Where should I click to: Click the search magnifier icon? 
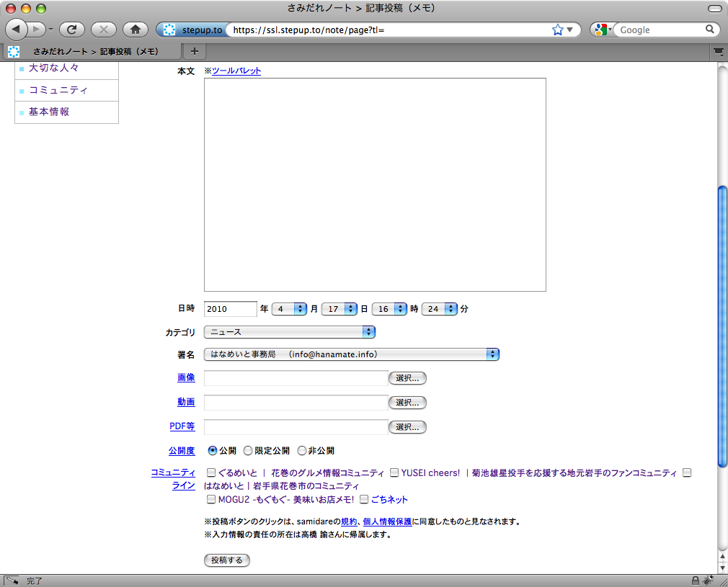click(x=710, y=30)
